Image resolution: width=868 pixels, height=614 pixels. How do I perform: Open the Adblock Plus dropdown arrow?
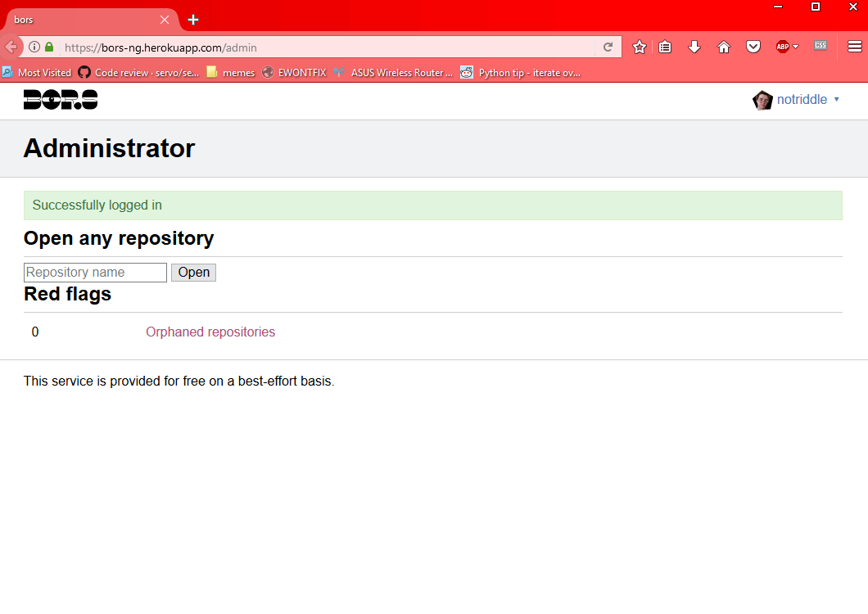click(x=795, y=47)
